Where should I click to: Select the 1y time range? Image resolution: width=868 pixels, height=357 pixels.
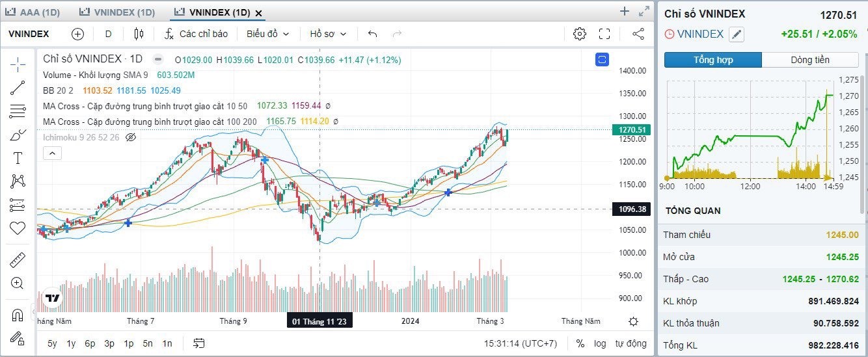point(71,343)
